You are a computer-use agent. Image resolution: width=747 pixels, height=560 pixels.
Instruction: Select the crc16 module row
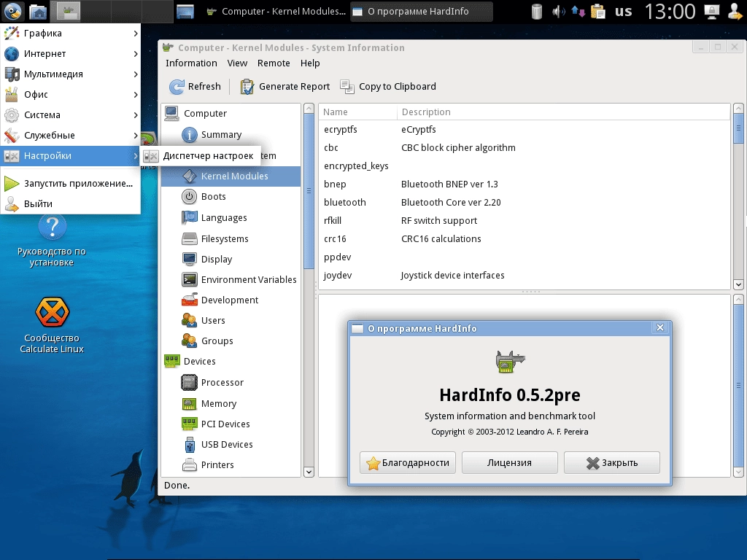coord(524,239)
